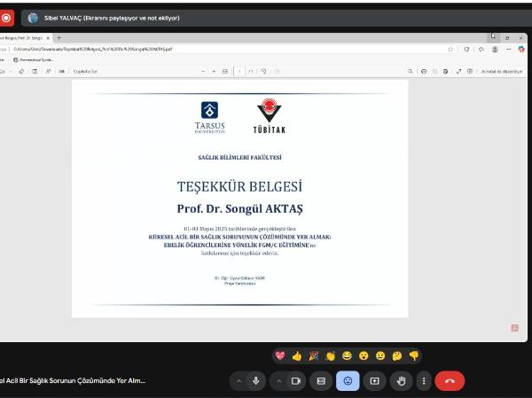Image resolution: width=532 pixels, height=398 pixels.
Task: Leave the call with red hang-up button
Action: 450,380
